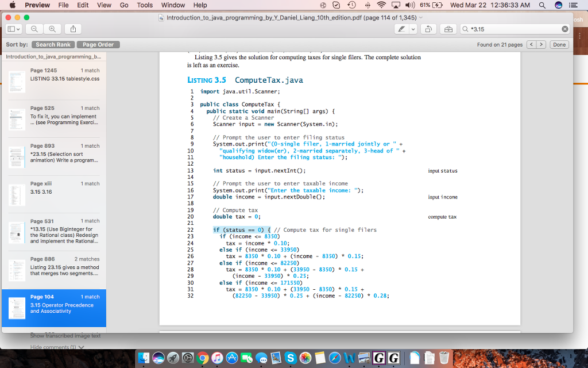Open the sidebar view mode dropdown
This screenshot has height=368, width=588.
pyautogui.click(x=13, y=29)
